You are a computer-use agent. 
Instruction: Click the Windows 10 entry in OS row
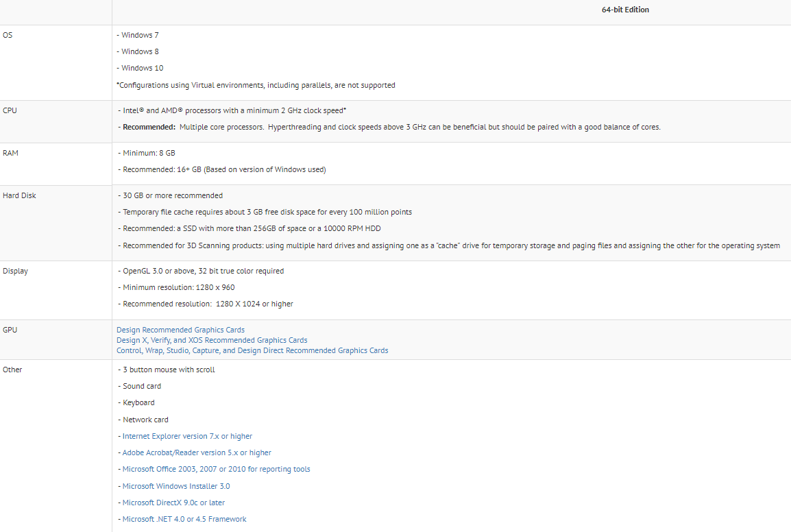pos(142,68)
